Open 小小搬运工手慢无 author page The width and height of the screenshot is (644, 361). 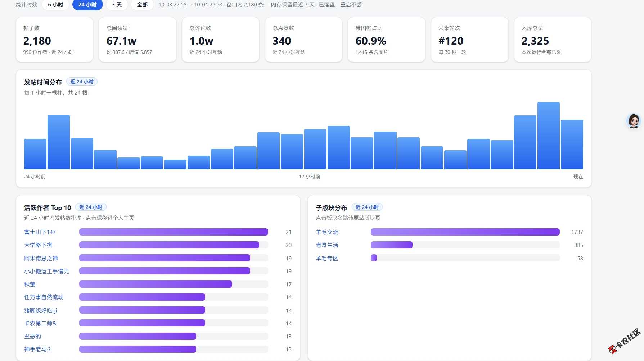(46, 271)
